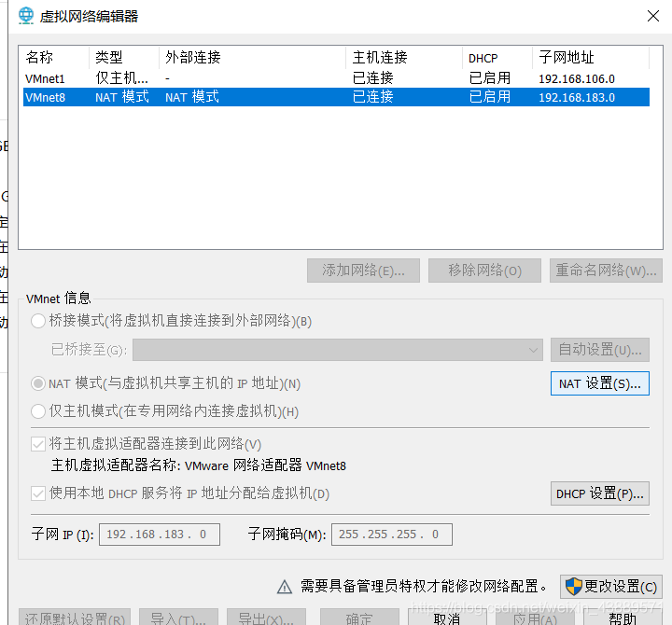This screenshot has height=625, width=672.
Task: Click 添加网络(E) button
Action: 363,271
